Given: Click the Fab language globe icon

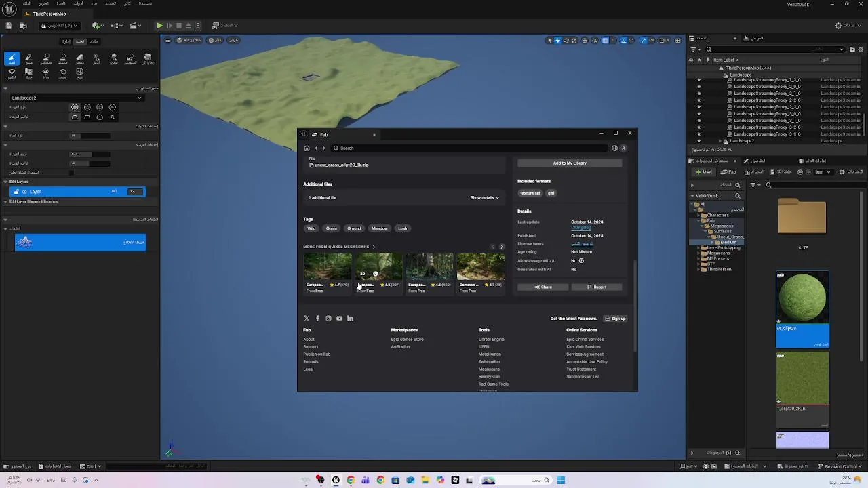Looking at the screenshot, I should pos(614,148).
